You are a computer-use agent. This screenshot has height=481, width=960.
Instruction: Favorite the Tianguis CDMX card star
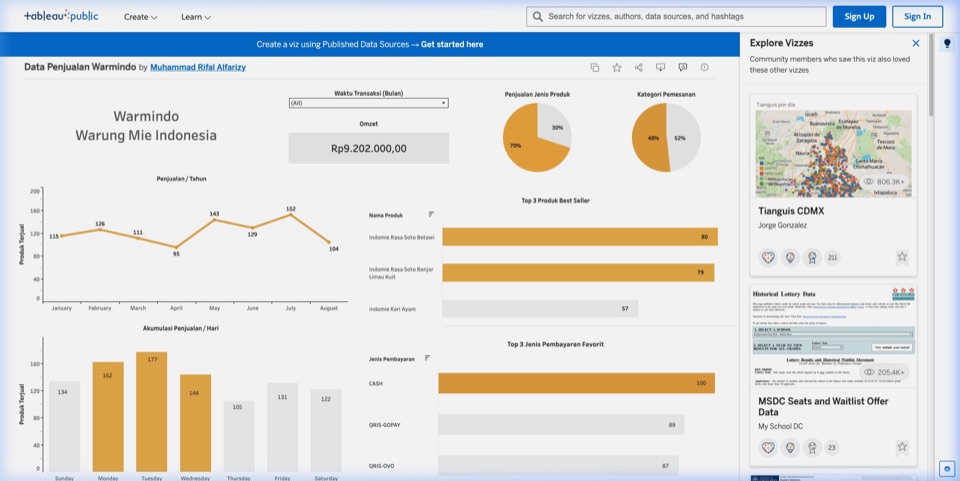(902, 257)
